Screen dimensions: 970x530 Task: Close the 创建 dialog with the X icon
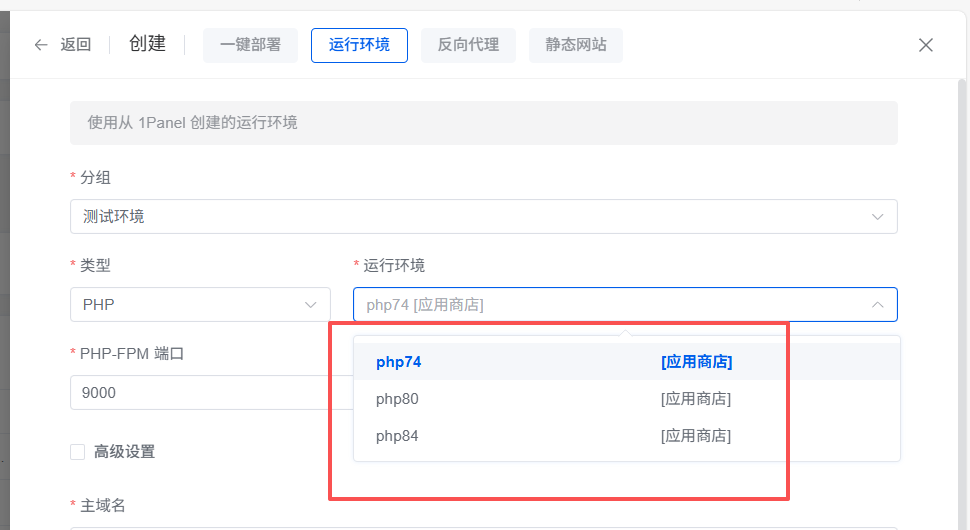[926, 45]
